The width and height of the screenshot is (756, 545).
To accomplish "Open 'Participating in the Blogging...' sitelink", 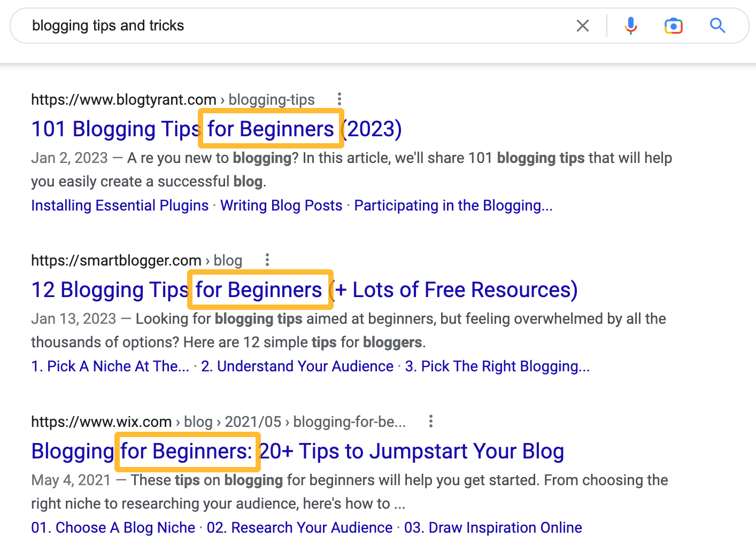I will [x=454, y=205].
